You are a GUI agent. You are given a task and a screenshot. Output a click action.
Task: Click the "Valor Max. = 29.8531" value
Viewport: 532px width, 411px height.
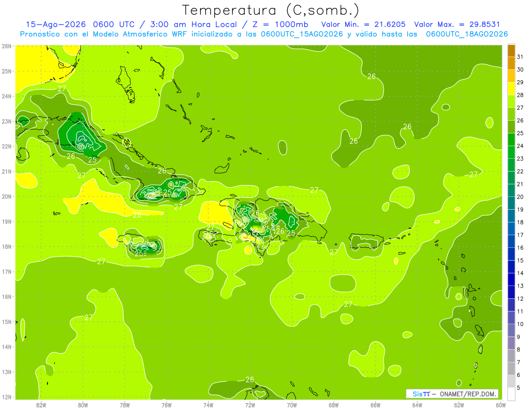pos(457,24)
